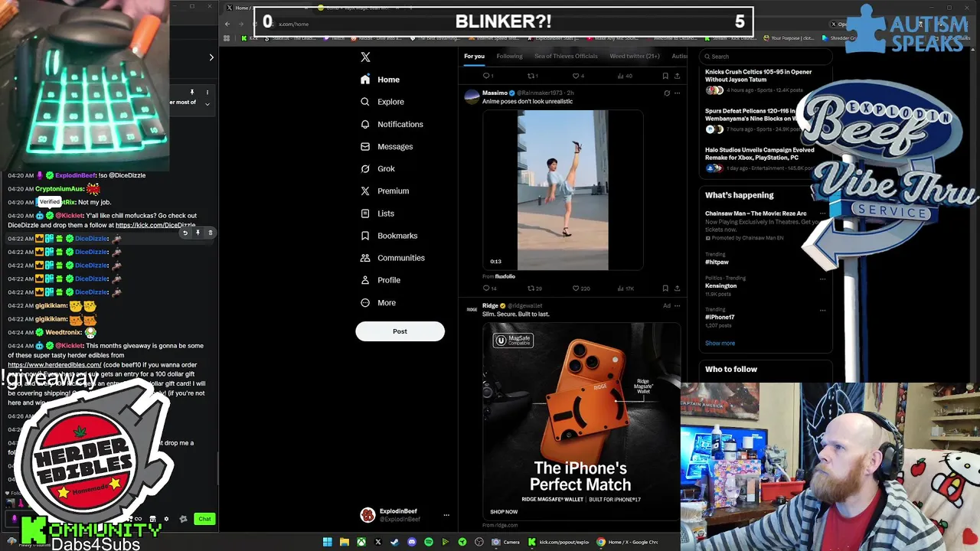
Task: Open the Windows Start menu
Action: point(328,542)
